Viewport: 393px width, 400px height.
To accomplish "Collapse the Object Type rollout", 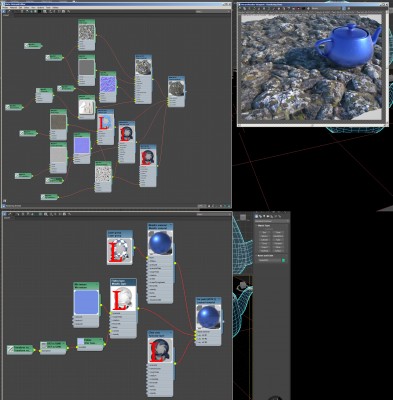I will point(264,226).
